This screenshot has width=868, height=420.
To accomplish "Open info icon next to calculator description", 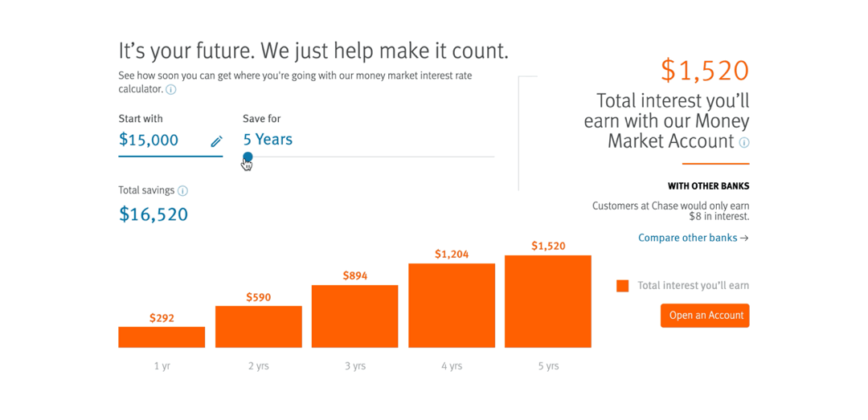I will 170,89.
